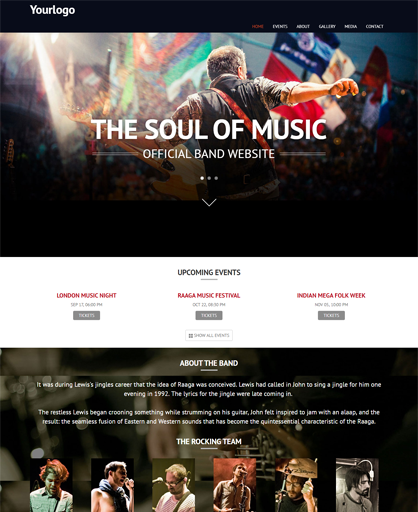Click Tickets button for London Music Night
Viewport: 418px width, 512px height.
86,315
